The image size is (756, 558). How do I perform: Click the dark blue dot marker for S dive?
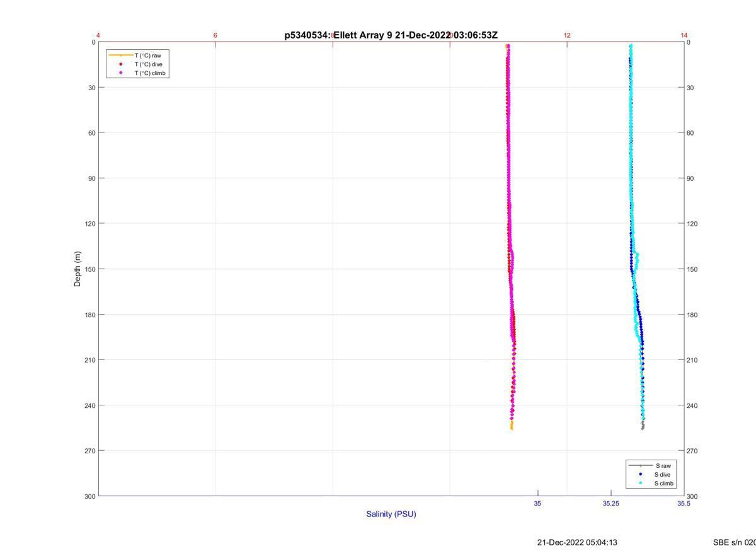point(640,474)
